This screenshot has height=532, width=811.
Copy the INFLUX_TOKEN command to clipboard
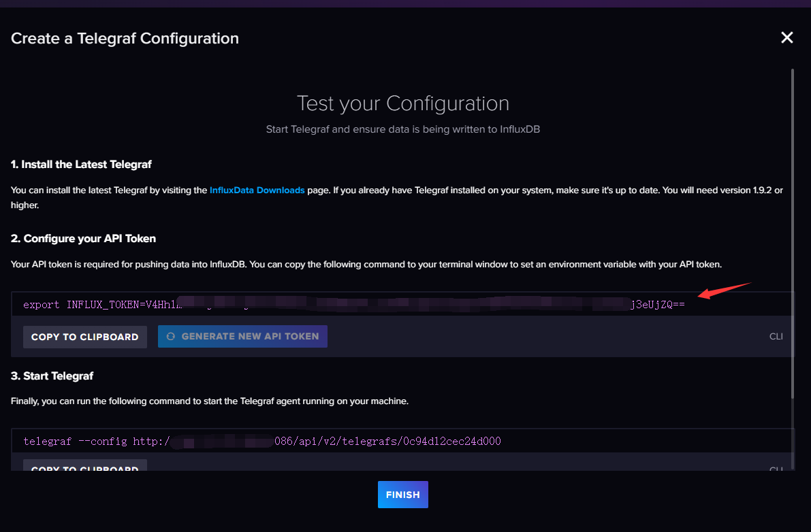pos(85,337)
